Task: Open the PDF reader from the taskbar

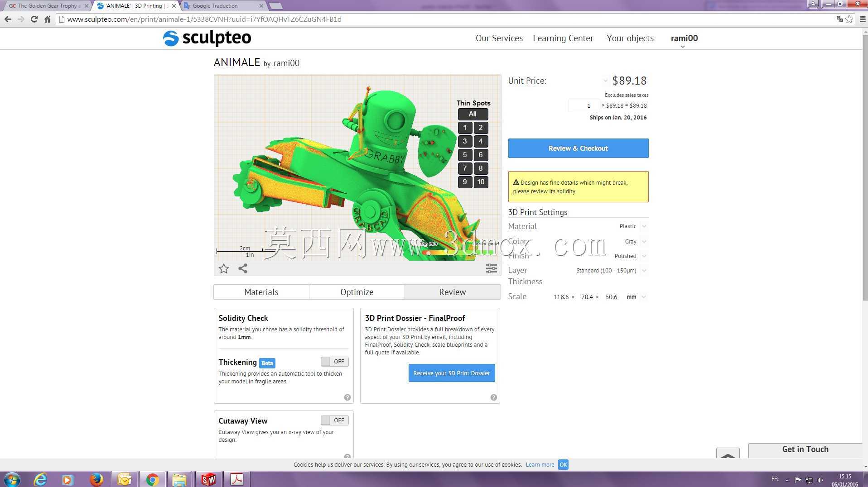Action: click(237, 479)
